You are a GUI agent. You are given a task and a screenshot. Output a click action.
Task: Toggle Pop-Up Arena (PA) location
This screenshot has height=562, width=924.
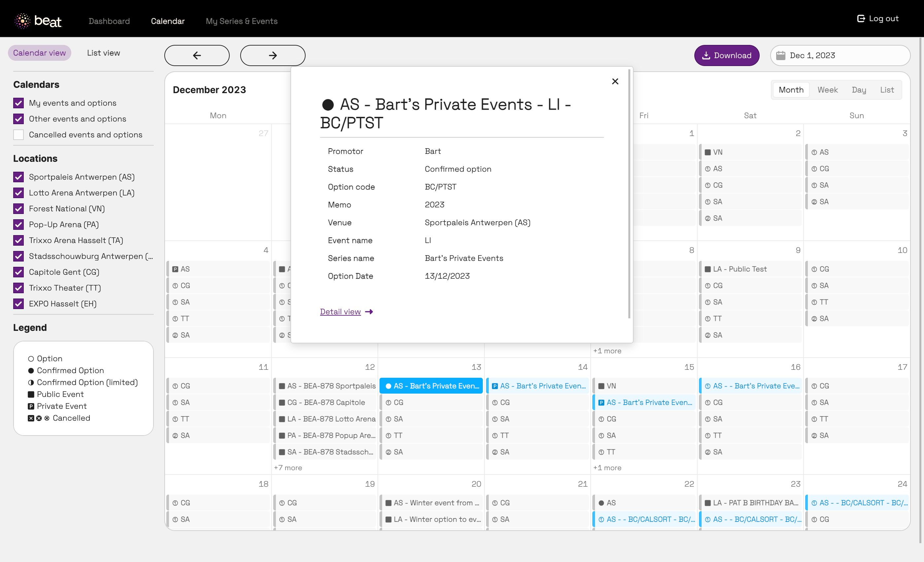18,224
